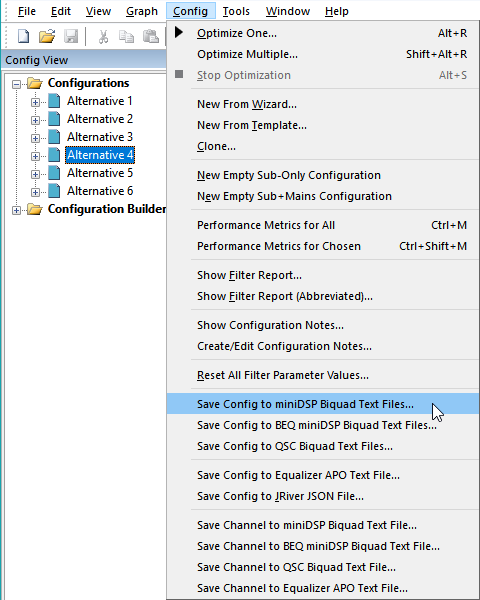
Task: Select Save Config to QSC Biquad Text Files
Action: coord(323,446)
